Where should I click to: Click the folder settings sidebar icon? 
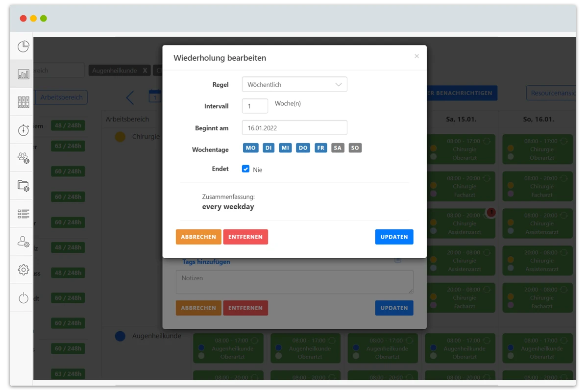23,186
